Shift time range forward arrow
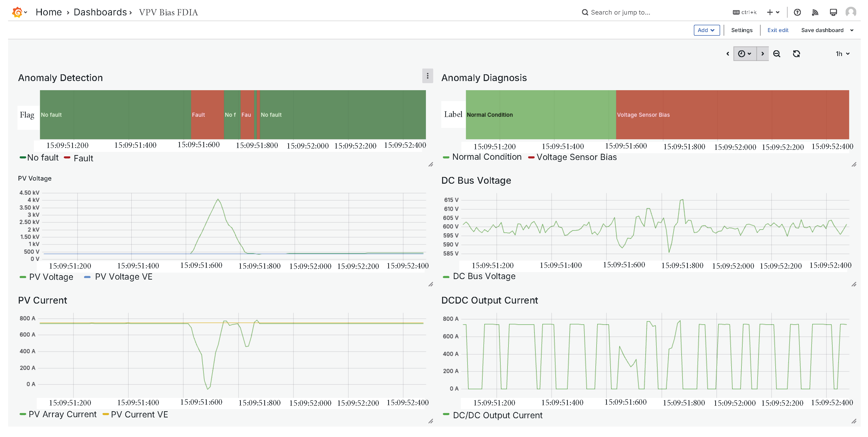The width and height of the screenshot is (868, 437). coord(763,54)
